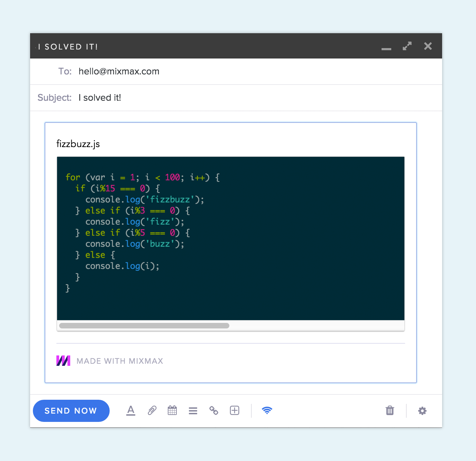Click the console.log('fizz'); code line
This screenshot has height=461, width=476.
click(x=135, y=222)
